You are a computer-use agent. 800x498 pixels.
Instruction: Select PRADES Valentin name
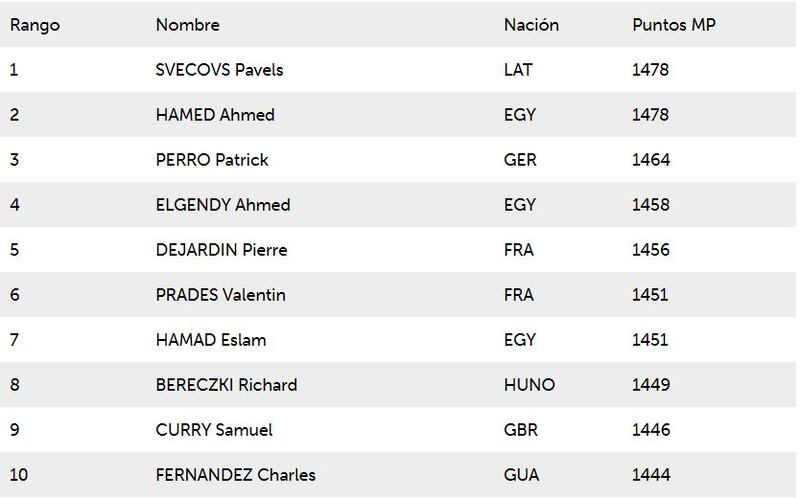point(220,294)
